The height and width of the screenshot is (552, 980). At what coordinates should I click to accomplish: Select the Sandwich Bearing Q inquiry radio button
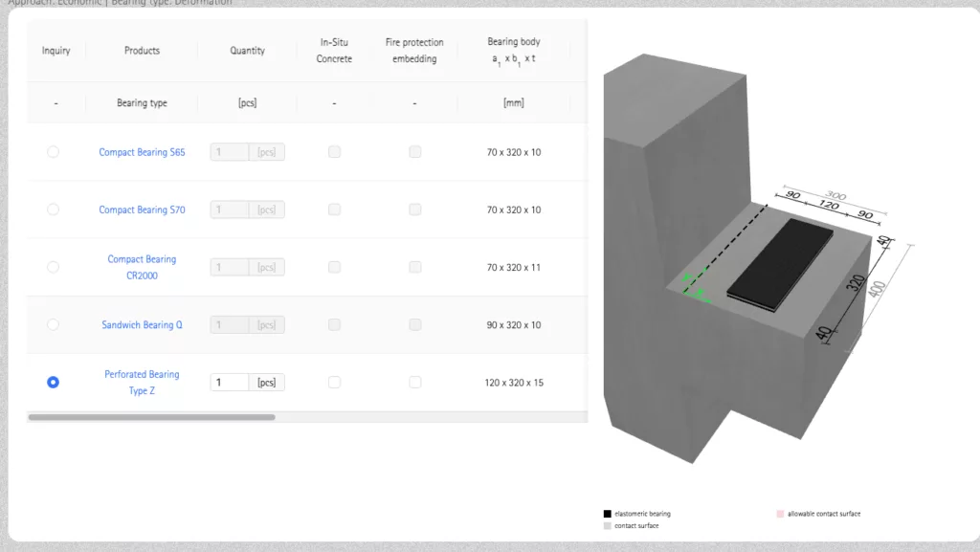54,324
